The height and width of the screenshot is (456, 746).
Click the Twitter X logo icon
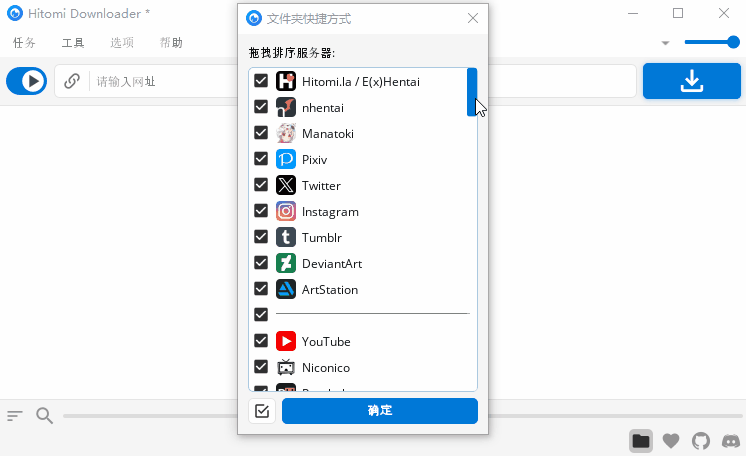286,185
